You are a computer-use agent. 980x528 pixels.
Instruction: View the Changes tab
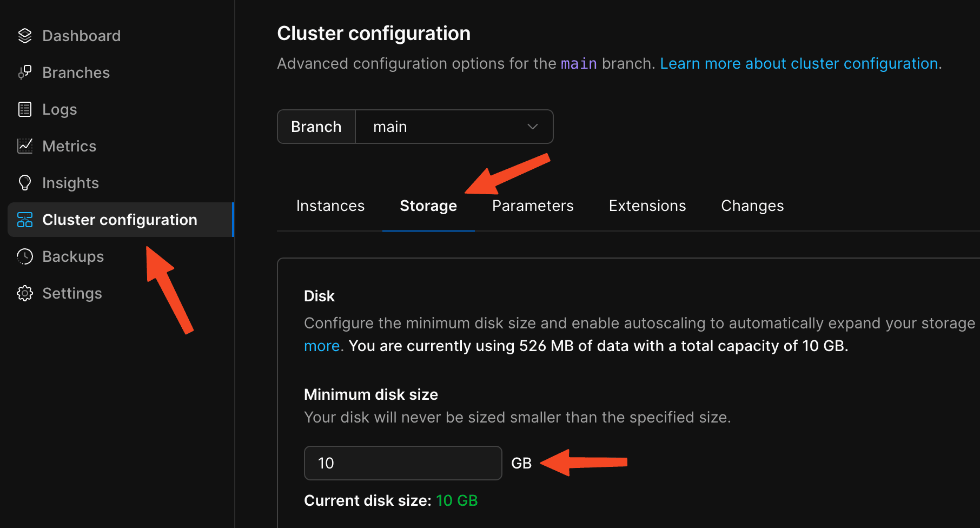coord(752,206)
